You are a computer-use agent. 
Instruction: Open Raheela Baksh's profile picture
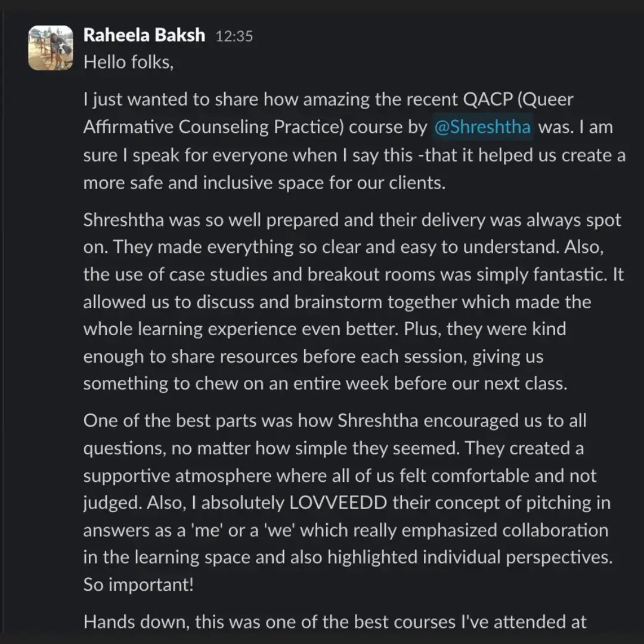tap(51, 48)
